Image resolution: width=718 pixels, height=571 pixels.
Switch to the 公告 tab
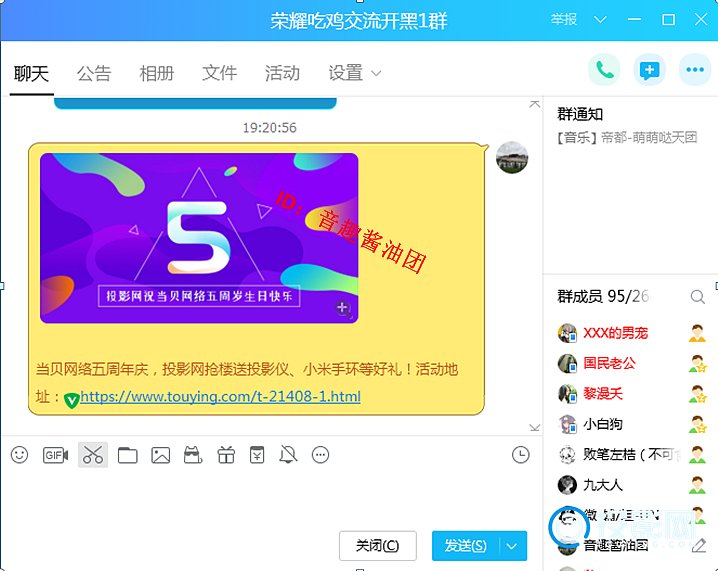[94, 73]
